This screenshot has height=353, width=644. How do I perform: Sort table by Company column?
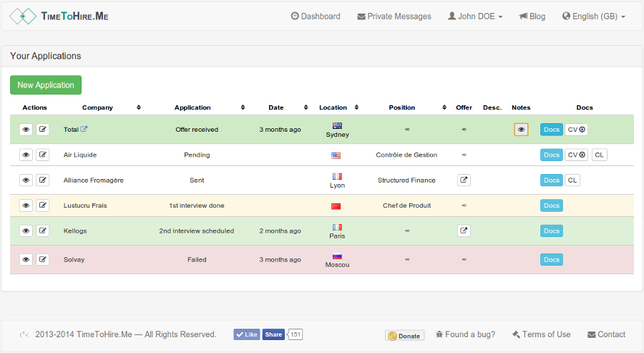[139, 107]
